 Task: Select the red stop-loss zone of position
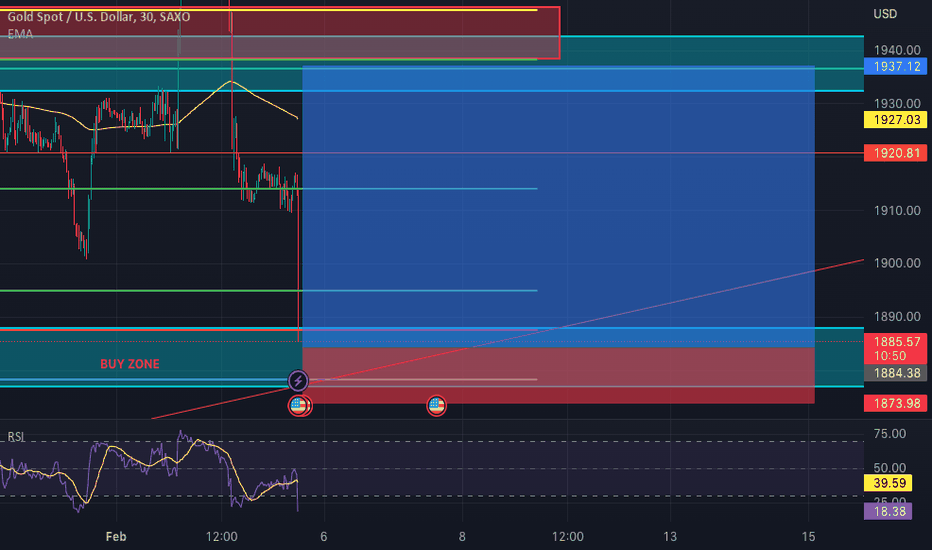point(558,375)
